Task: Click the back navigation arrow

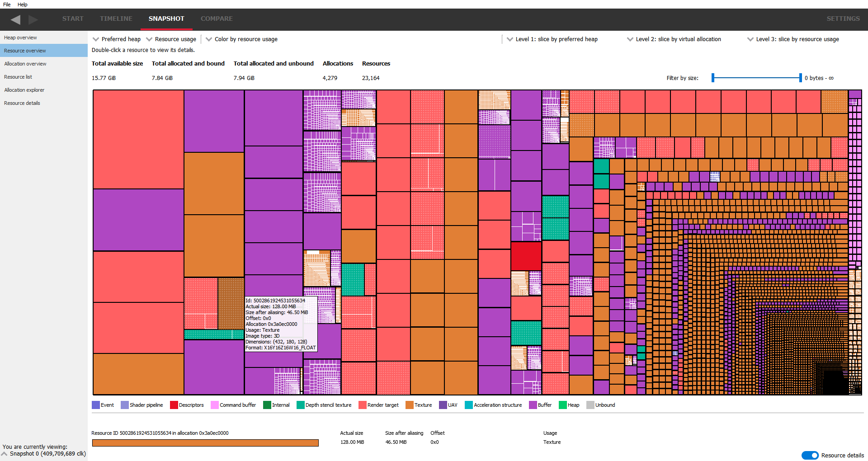Action: [x=15, y=20]
